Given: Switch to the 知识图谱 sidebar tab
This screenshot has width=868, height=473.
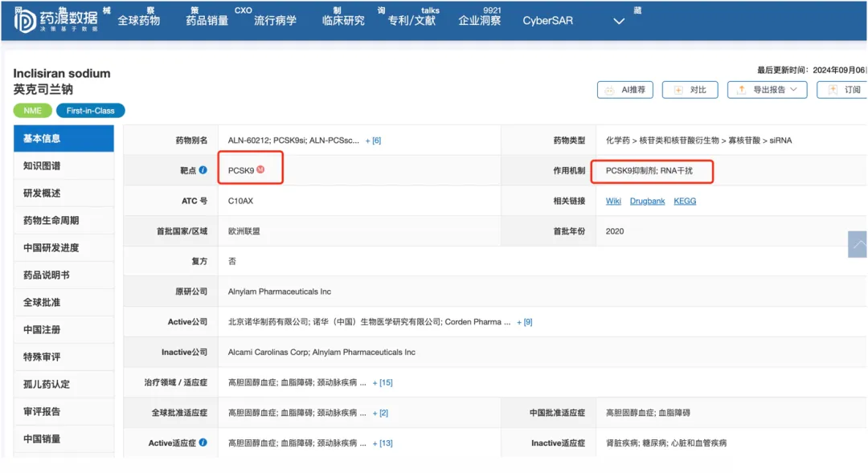Looking at the screenshot, I should point(42,166).
